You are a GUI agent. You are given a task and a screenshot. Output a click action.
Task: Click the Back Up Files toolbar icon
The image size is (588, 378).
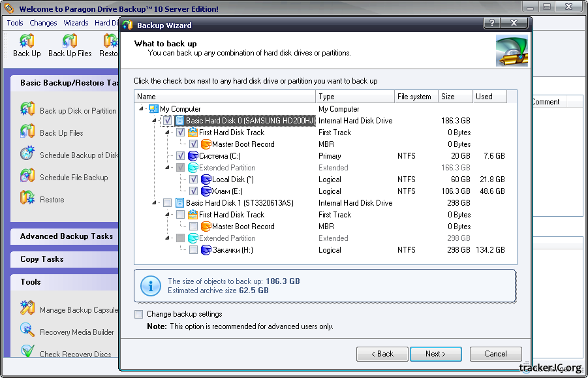70,42
